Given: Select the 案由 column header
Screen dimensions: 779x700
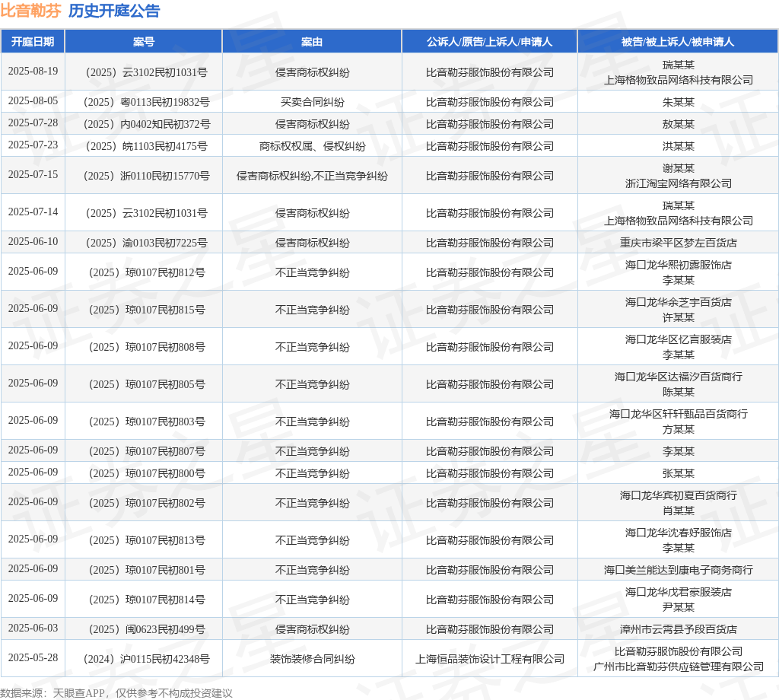Looking at the screenshot, I should [312, 42].
